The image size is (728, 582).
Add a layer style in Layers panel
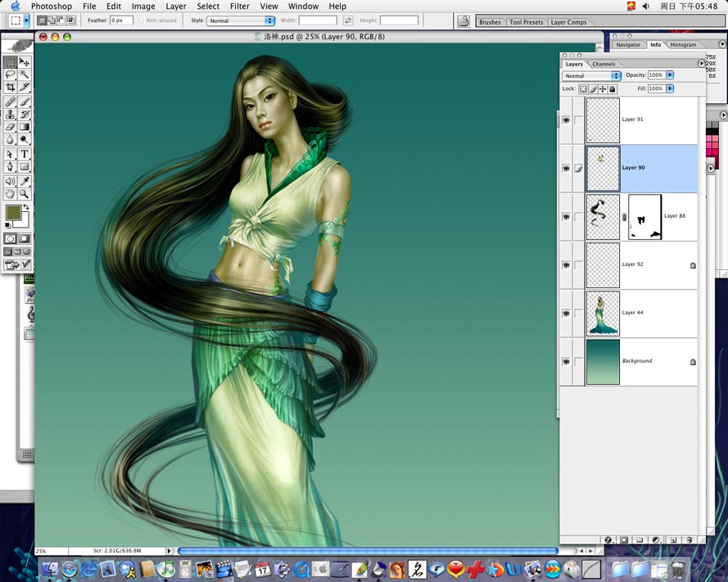[608, 539]
